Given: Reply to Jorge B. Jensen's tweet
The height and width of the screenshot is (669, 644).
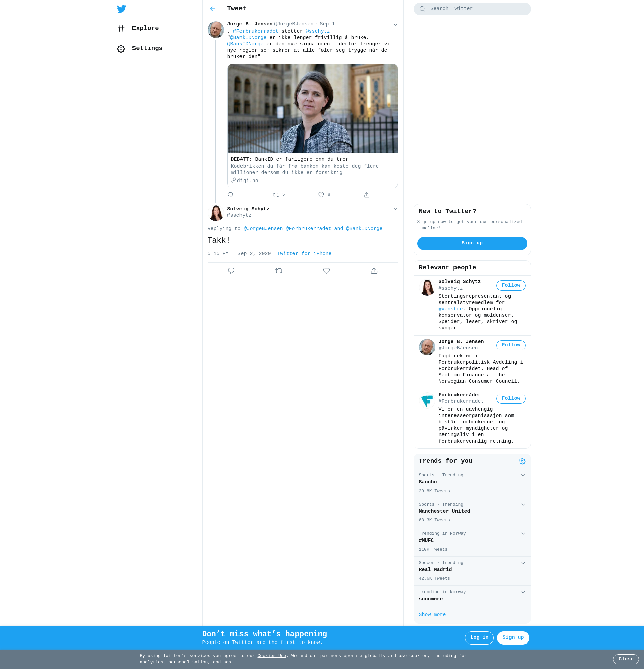Looking at the screenshot, I should click(230, 195).
